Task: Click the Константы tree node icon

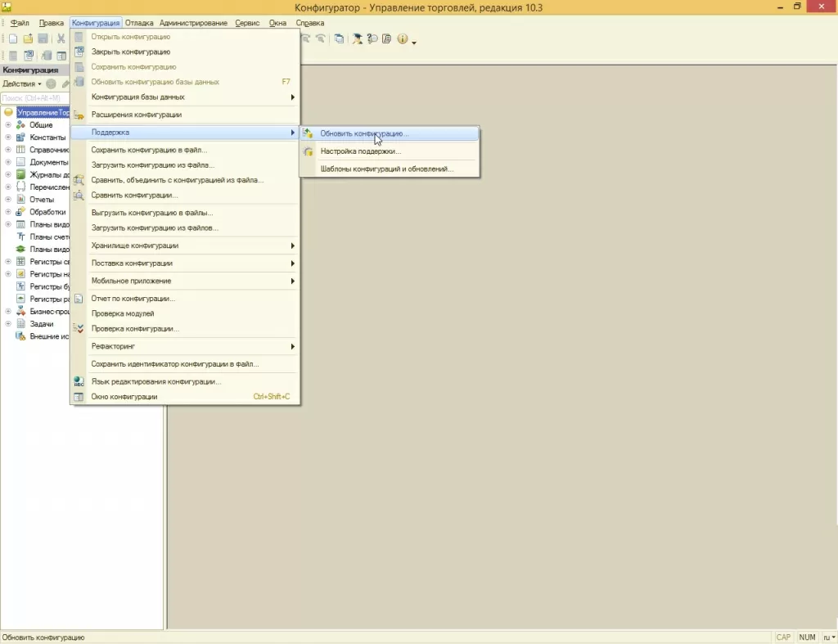Action: coord(20,137)
